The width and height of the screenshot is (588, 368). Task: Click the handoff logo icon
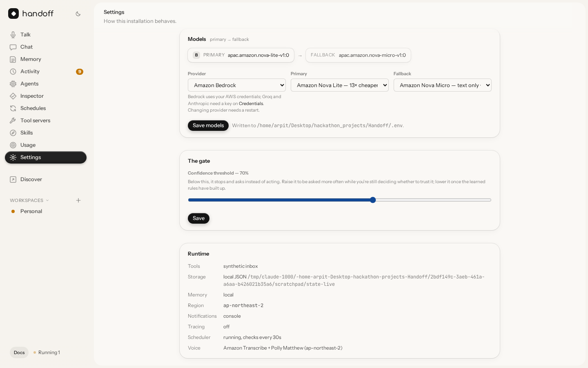click(x=13, y=13)
